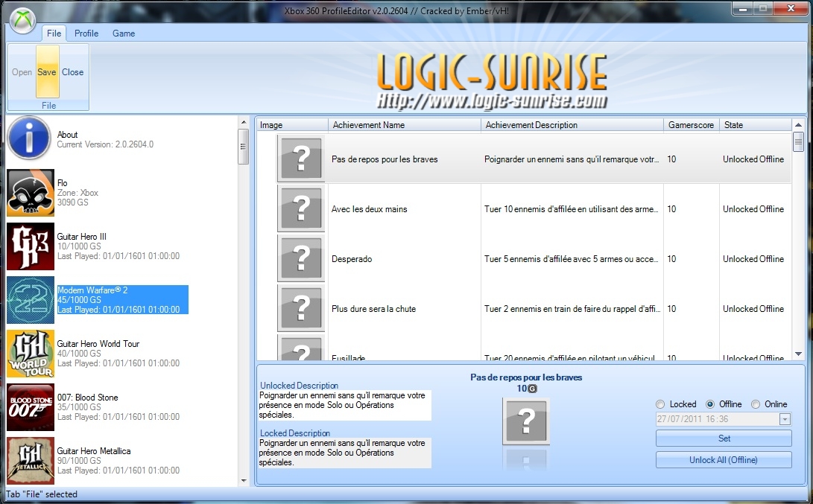The image size is (813, 504).
Task: Select the Offline radio button
Action: (710, 404)
